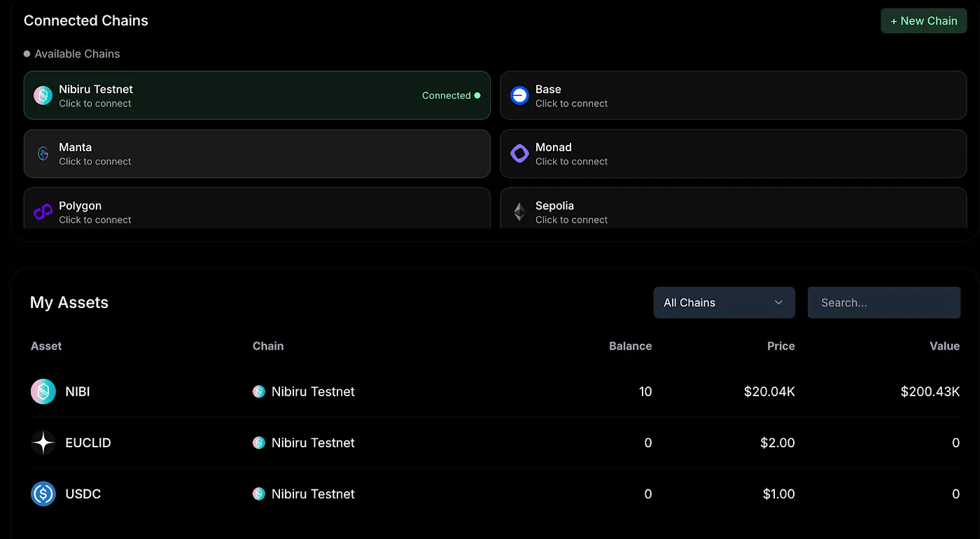Click the Connected Chains heading
This screenshot has width=980, height=539.
click(86, 20)
